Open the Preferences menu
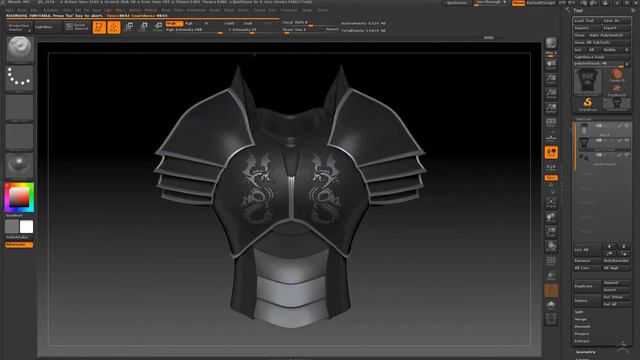640x360 pixels. tap(196, 10)
